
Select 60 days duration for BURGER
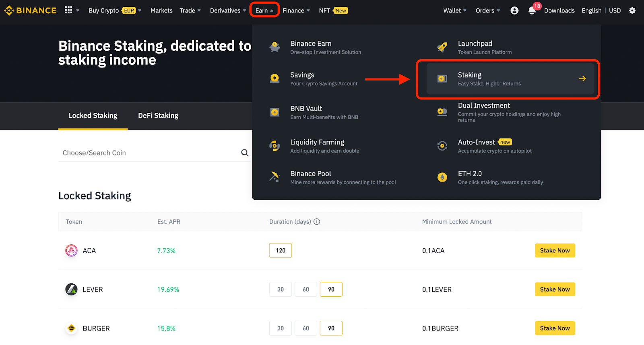pyautogui.click(x=306, y=328)
